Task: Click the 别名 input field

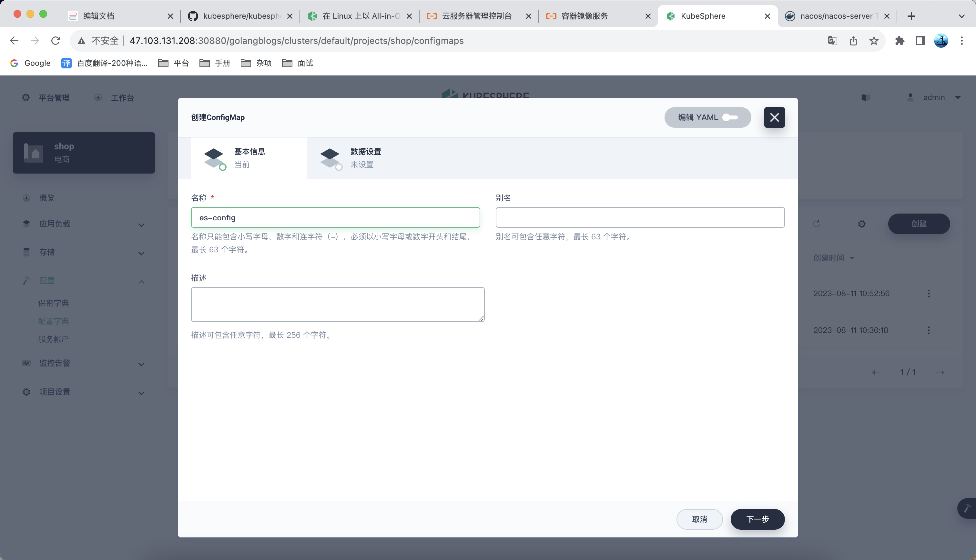Action: pyautogui.click(x=640, y=217)
